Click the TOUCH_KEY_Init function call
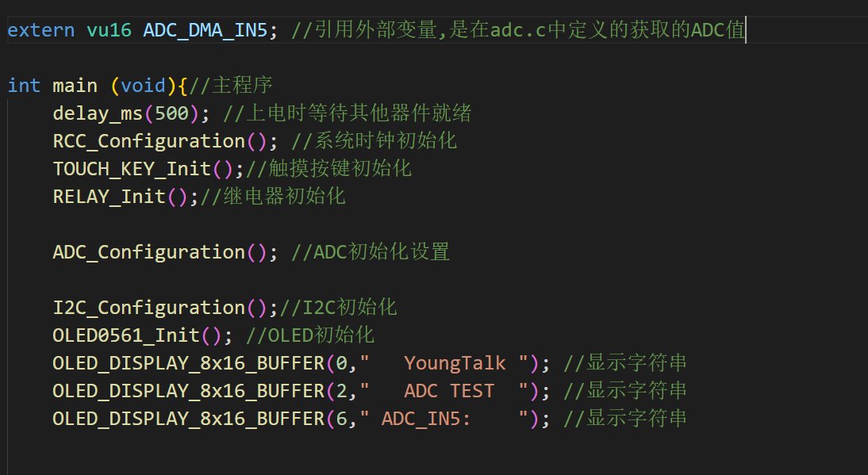The image size is (868, 475). (132, 169)
